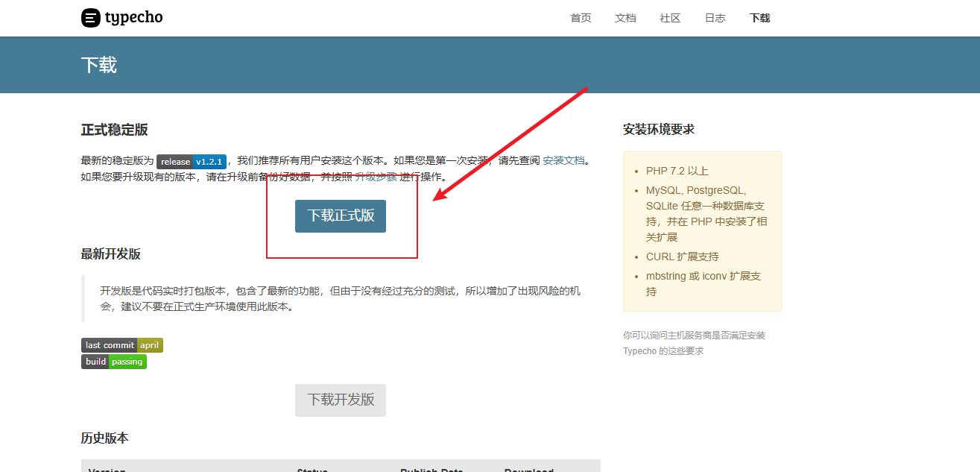Click the 你可以询问主机服务商 note
This screenshot has height=472, width=980.
click(694, 343)
